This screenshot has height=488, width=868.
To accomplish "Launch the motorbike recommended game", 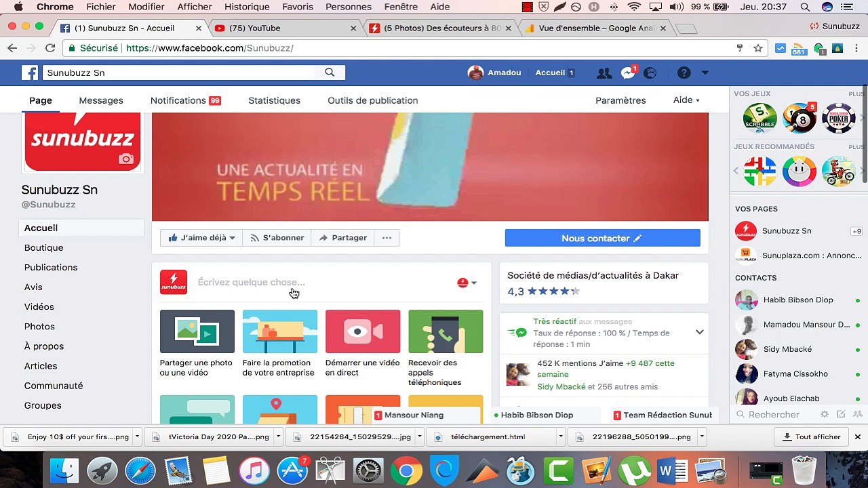I will pos(839,171).
